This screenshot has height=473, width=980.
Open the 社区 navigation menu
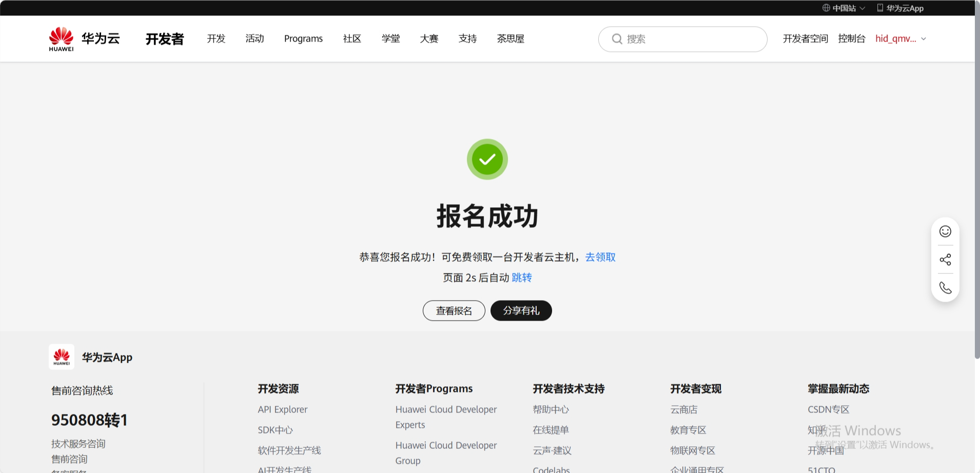(x=352, y=39)
